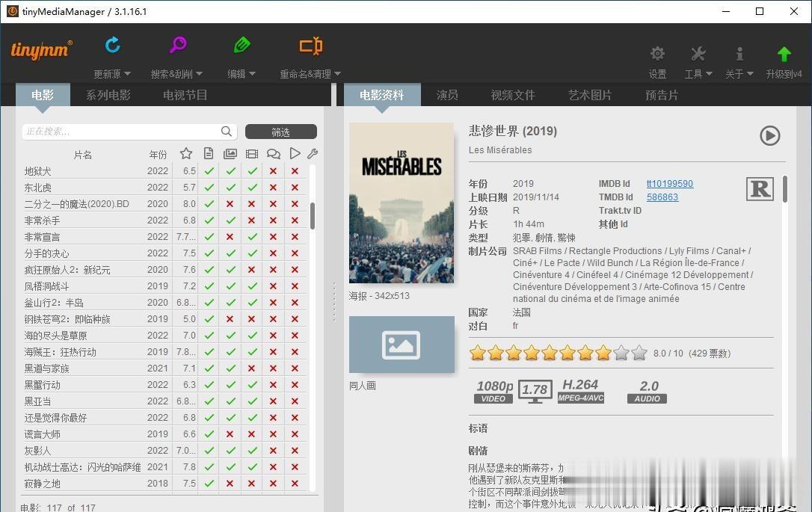The height and width of the screenshot is (512, 812).
Task: Click the details panel vertical scrollbar
Action: coord(785,189)
